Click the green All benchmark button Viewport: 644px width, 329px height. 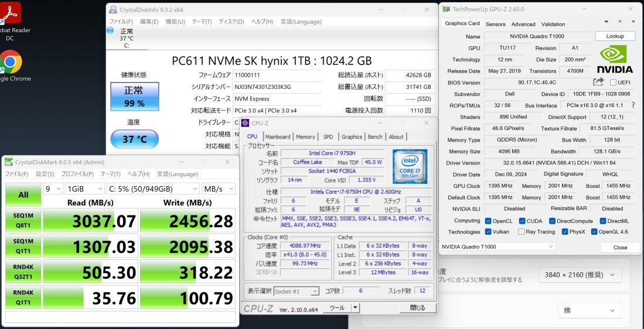tap(23, 194)
